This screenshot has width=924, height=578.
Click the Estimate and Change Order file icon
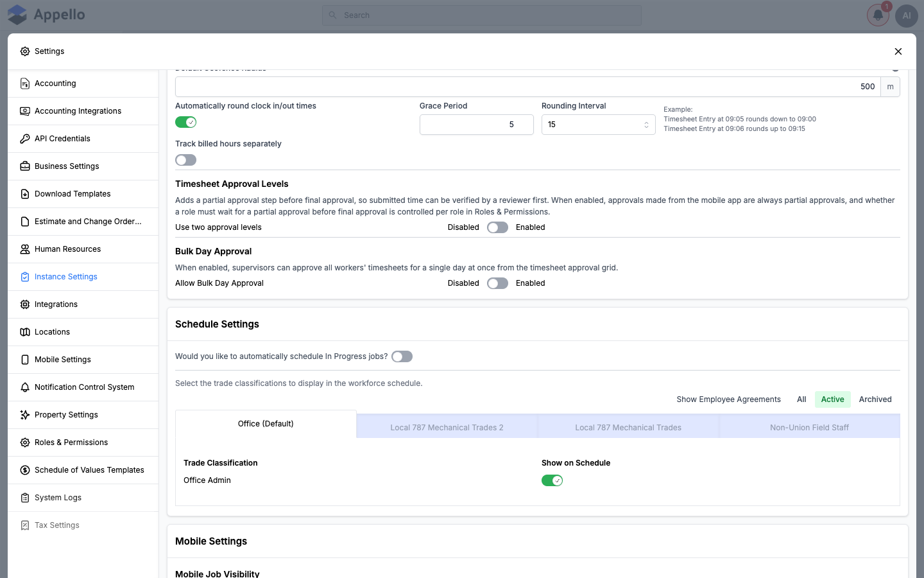coord(25,222)
